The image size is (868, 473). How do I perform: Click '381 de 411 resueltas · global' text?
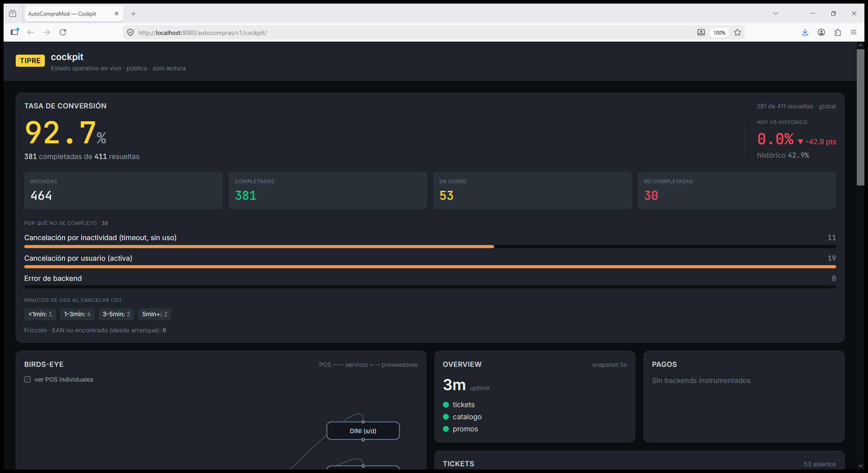tap(796, 106)
